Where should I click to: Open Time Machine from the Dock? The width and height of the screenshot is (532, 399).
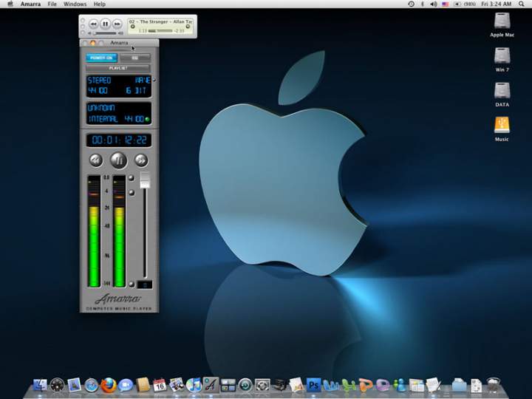(x=245, y=386)
